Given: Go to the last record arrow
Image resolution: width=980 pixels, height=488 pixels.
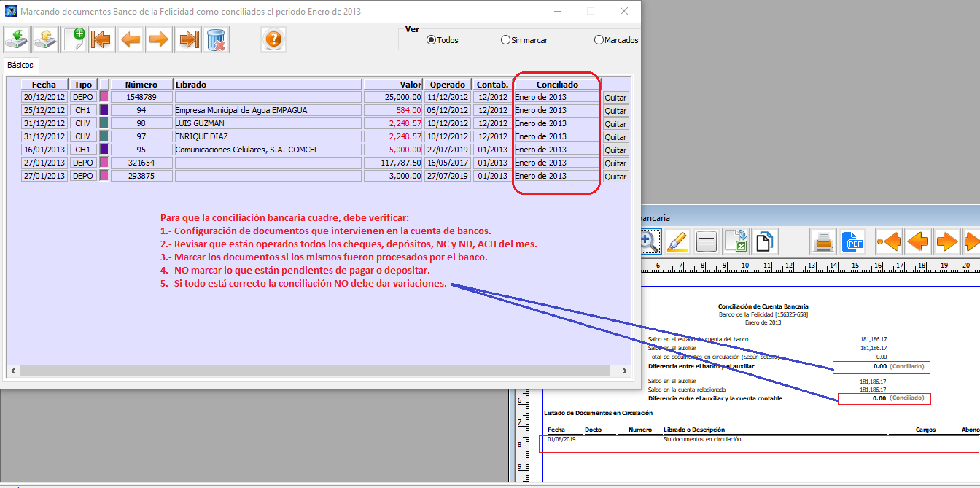Looking at the screenshot, I should click(188, 39).
